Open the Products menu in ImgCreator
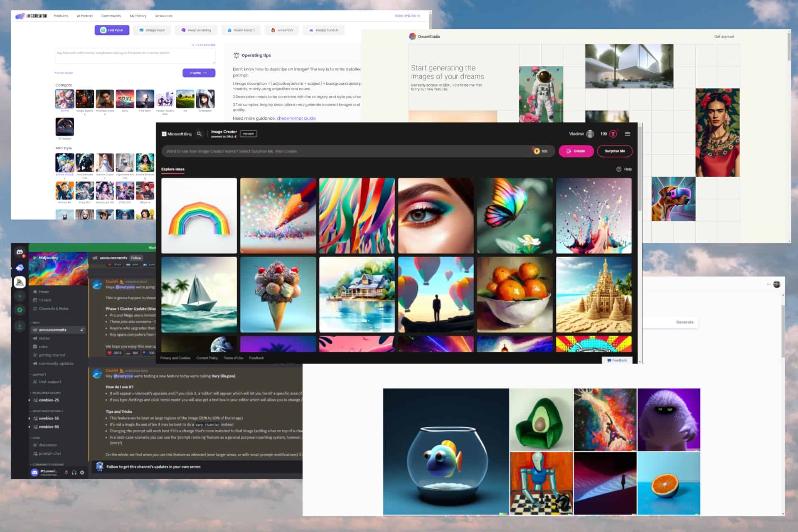The height and width of the screenshot is (532, 798). pyautogui.click(x=61, y=16)
